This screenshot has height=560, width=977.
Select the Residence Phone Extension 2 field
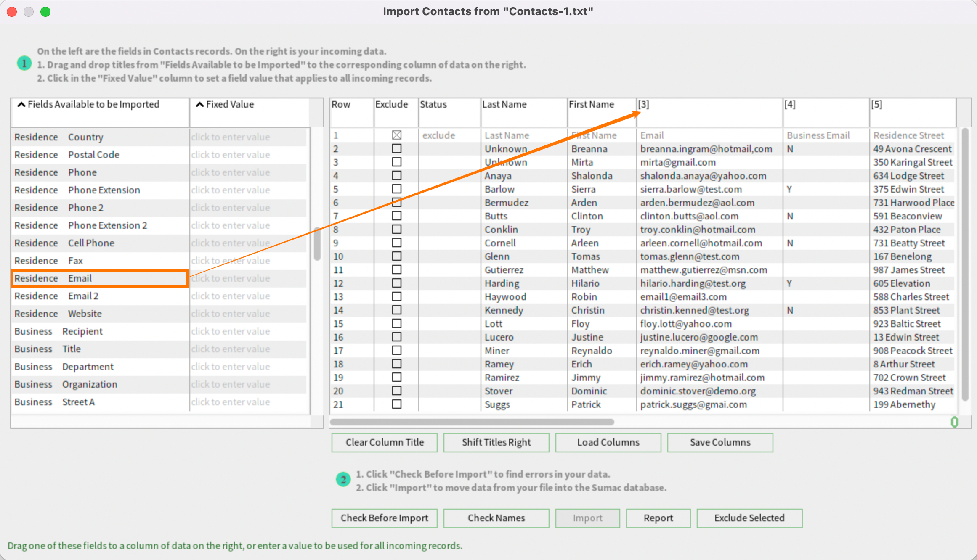click(x=100, y=225)
